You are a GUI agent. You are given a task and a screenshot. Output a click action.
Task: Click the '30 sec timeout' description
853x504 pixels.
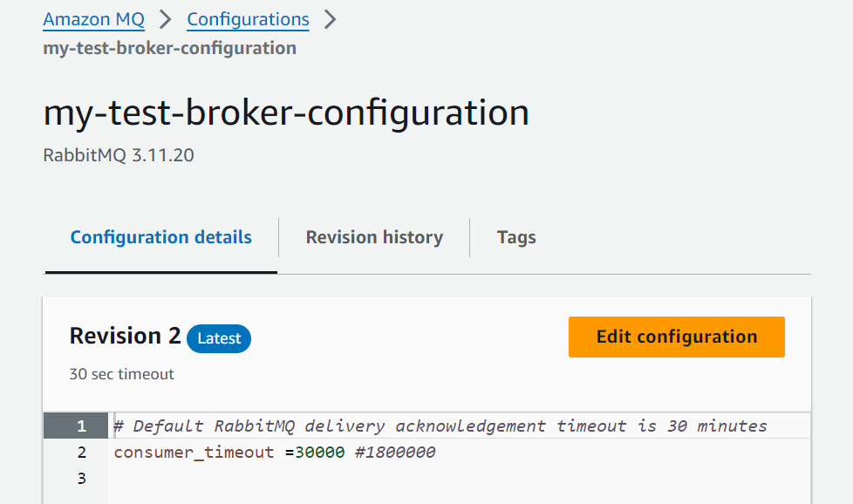pyautogui.click(x=121, y=374)
